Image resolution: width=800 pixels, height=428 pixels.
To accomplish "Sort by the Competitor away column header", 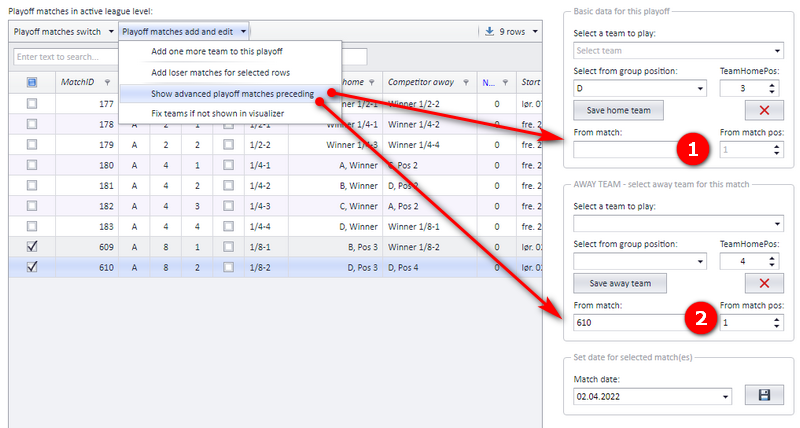I will click(420, 82).
